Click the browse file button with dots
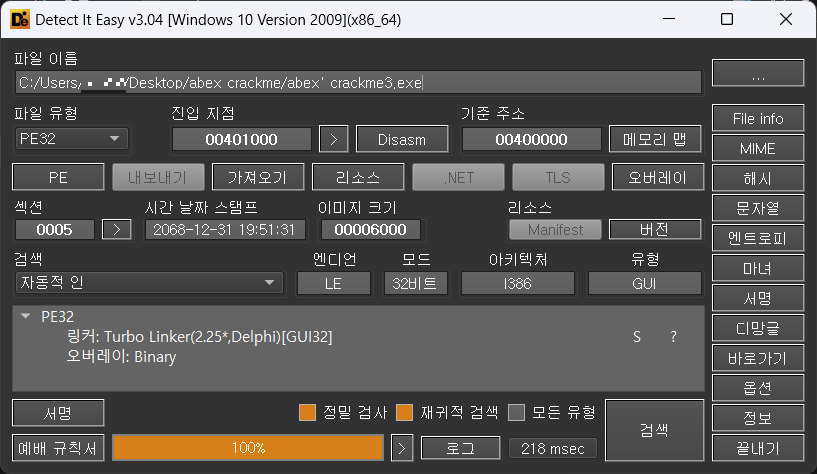 point(758,73)
